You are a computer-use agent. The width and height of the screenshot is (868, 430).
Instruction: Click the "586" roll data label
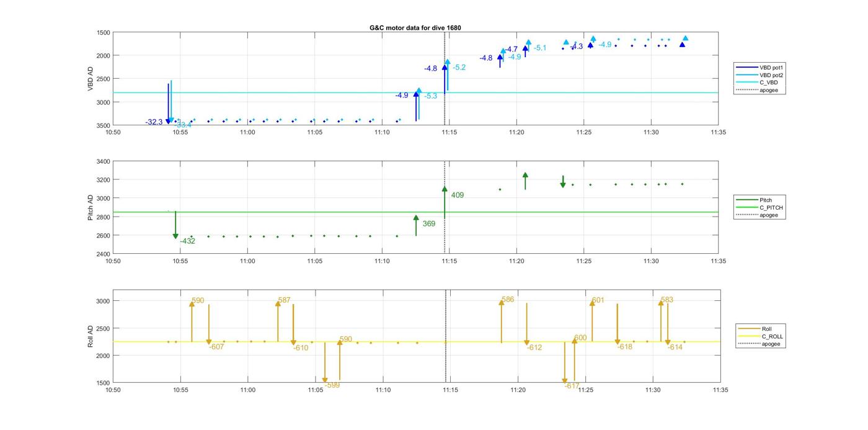(508, 300)
